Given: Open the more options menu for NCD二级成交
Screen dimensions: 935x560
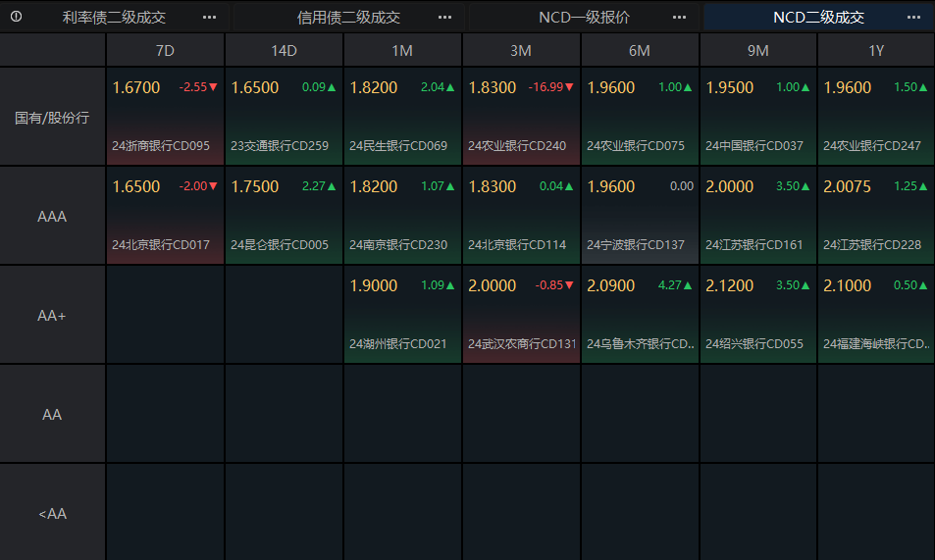Looking at the screenshot, I should click(913, 18).
